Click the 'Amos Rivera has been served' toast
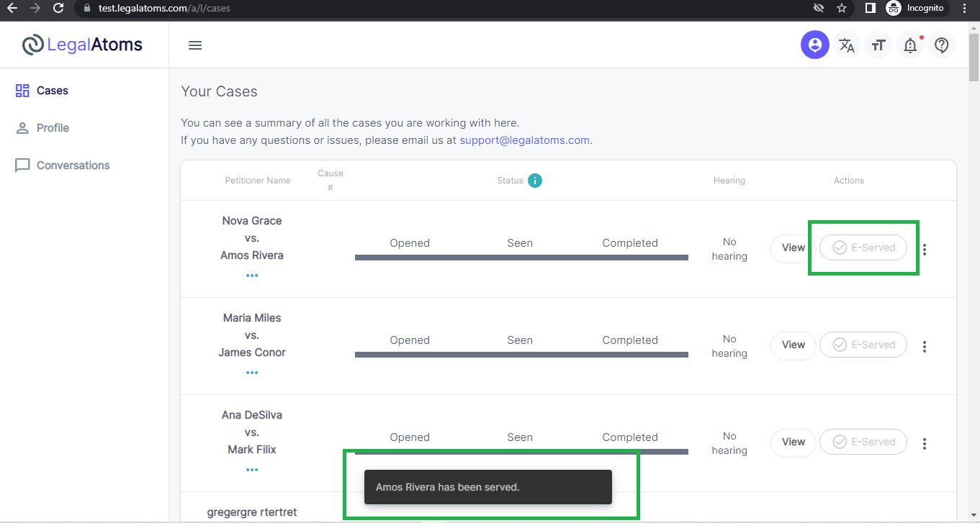The image size is (980, 523). pyautogui.click(x=488, y=487)
